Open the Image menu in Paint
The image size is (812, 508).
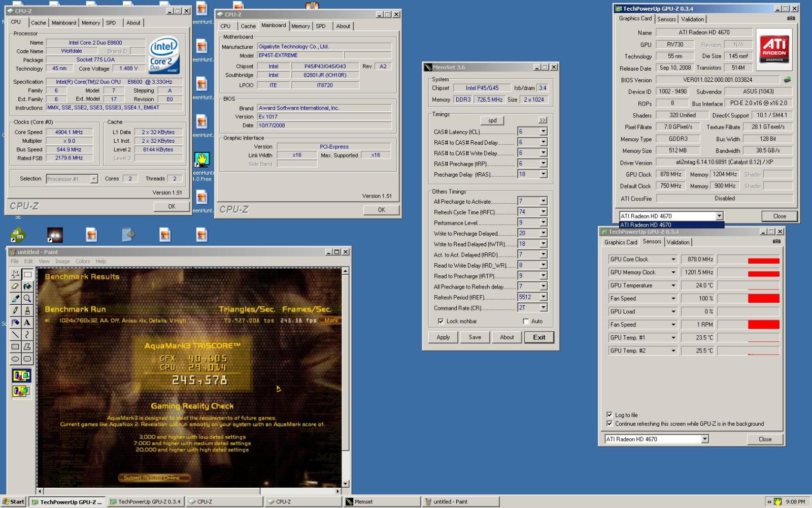[x=62, y=261]
